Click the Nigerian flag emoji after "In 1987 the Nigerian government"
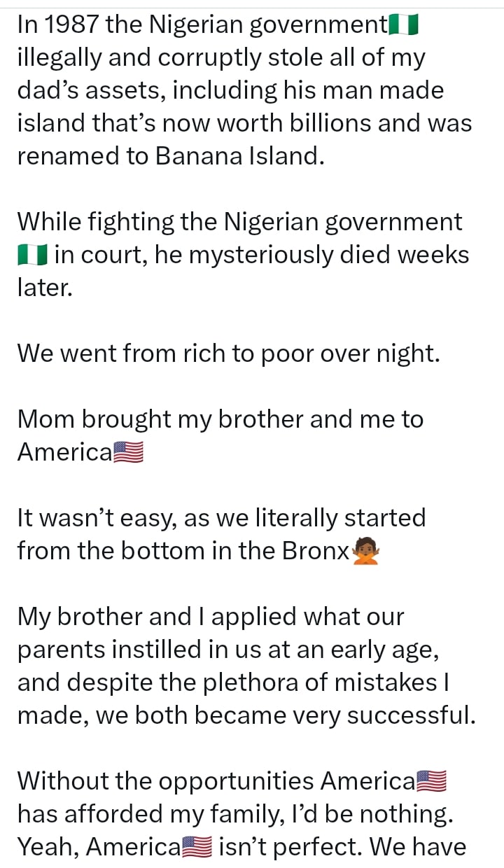 [x=403, y=26]
